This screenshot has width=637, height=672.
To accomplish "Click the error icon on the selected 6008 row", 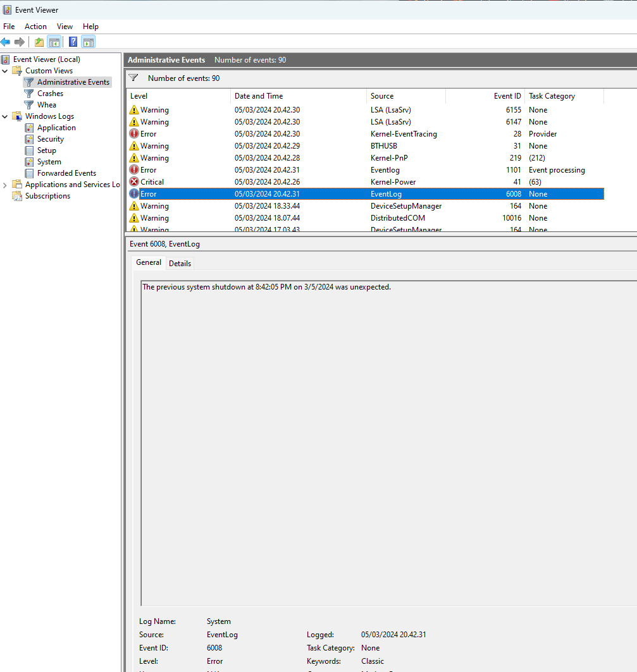I will click(134, 193).
